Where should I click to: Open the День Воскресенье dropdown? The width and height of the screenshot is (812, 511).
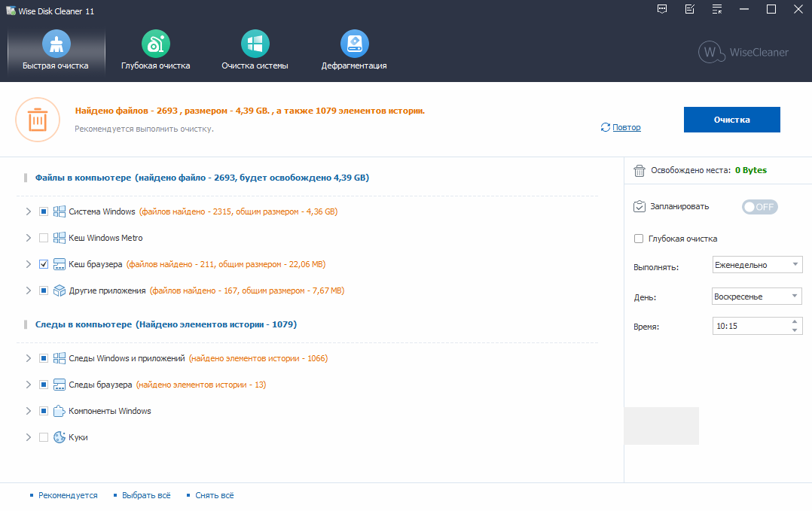pos(757,297)
